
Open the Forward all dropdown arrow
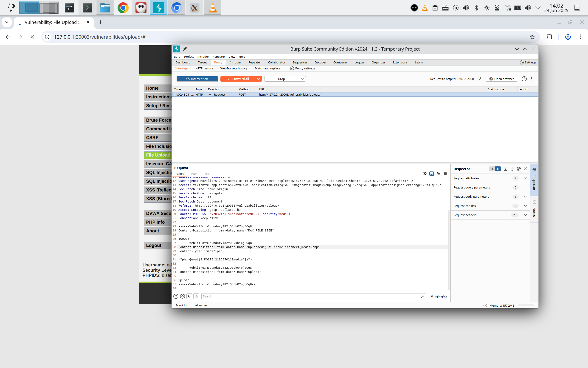pyautogui.click(x=258, y=79)
